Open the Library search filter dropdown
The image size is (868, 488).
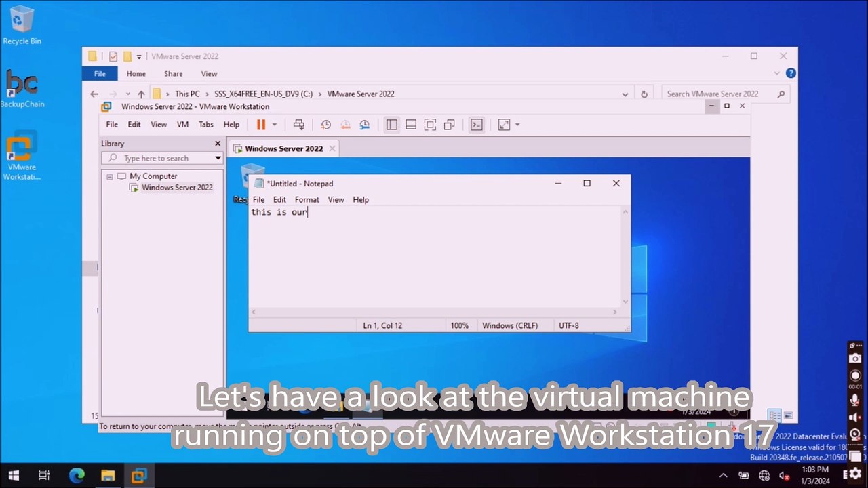point(218,158)
